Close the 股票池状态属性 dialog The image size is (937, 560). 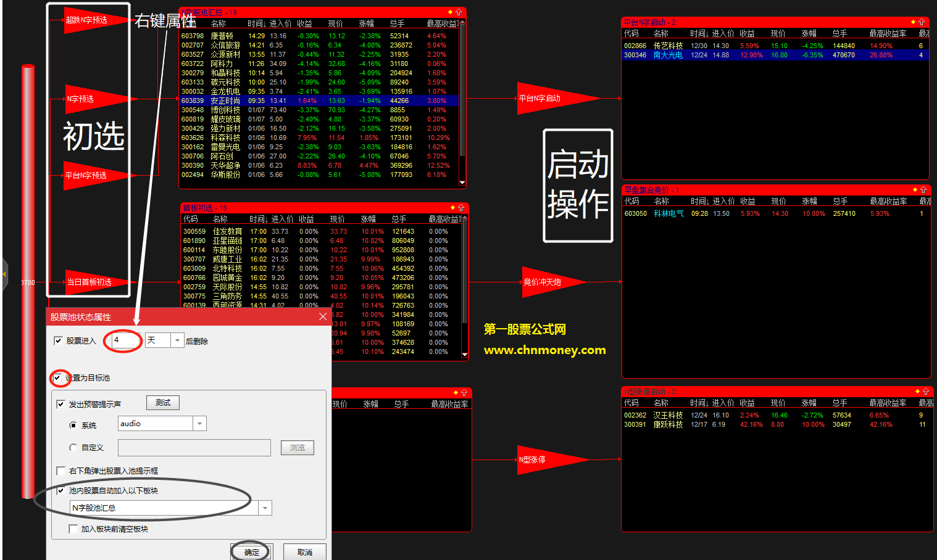[323, 316]
